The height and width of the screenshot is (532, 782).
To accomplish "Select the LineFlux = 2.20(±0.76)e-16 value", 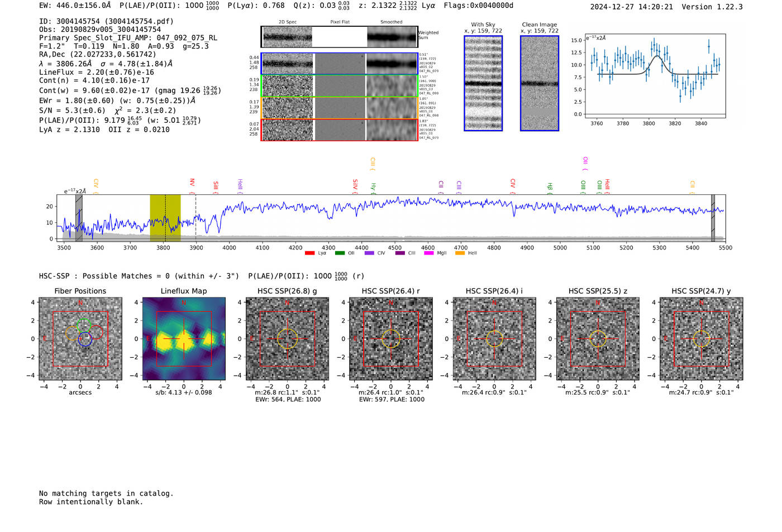I will (x=97, y=73).
